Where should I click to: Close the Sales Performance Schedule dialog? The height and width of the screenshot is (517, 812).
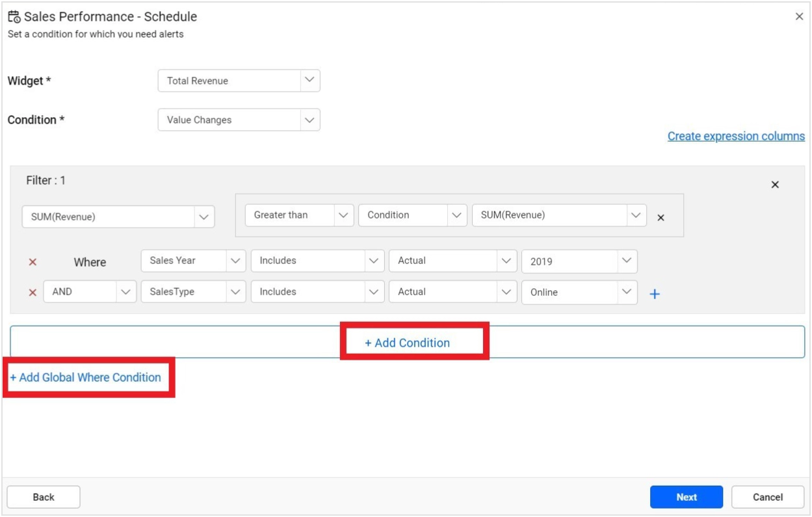pos(800,16)
